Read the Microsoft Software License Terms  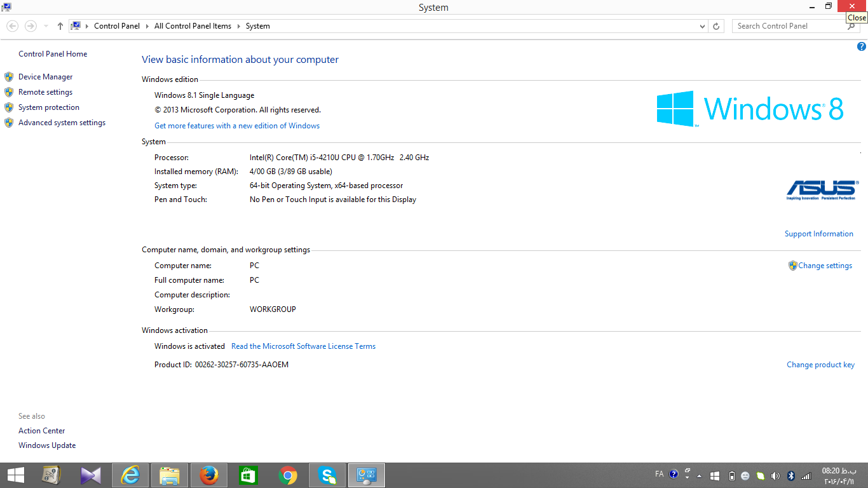click(x=303, y=346)
